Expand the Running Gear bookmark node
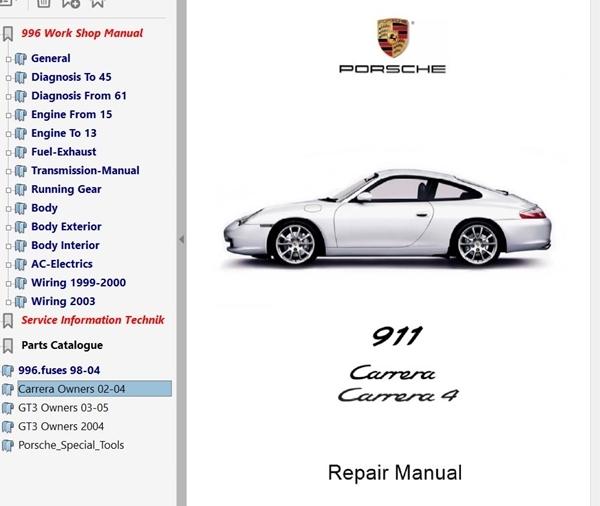The image size is (600, 506). pyautogui.click(x=8, y=191)
